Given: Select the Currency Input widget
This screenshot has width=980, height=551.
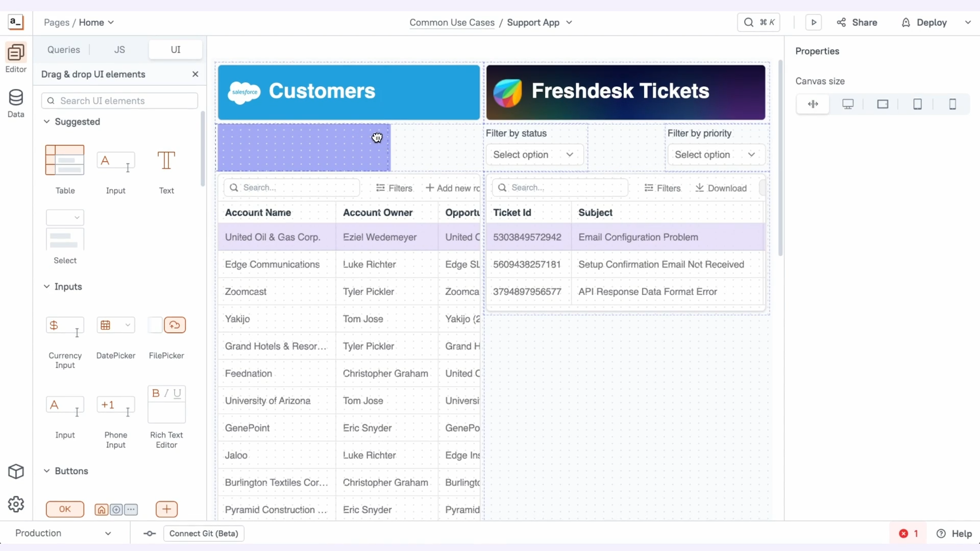Looking at the screenshot, I should 65,325.
